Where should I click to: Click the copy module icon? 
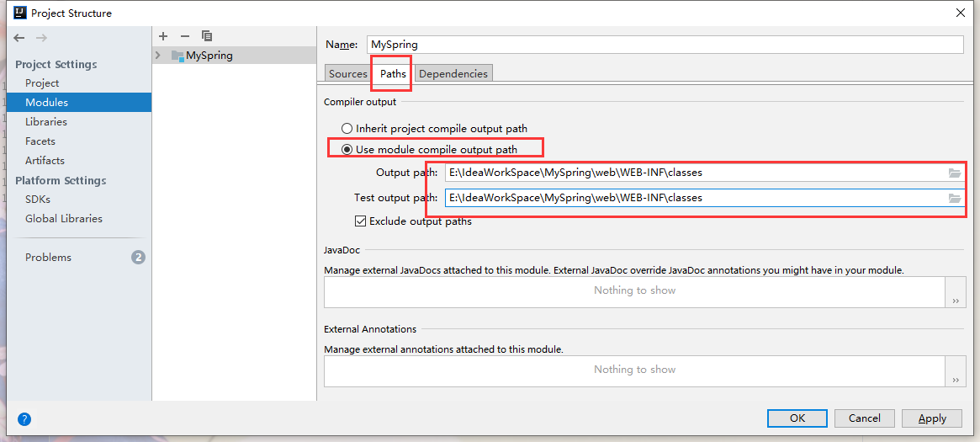click(x=207, y=36)
